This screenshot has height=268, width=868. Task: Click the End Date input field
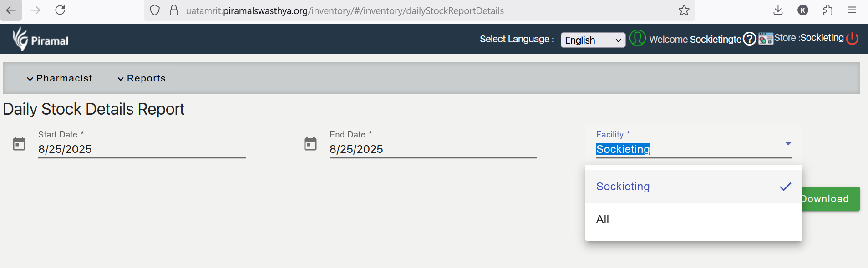pos(432,149)
